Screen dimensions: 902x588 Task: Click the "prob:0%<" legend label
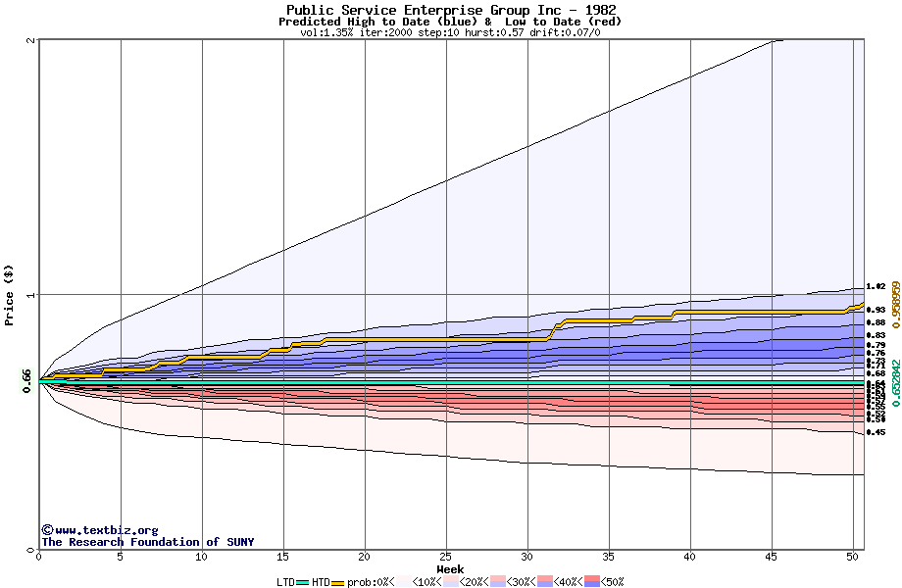[x=371, y=582]
